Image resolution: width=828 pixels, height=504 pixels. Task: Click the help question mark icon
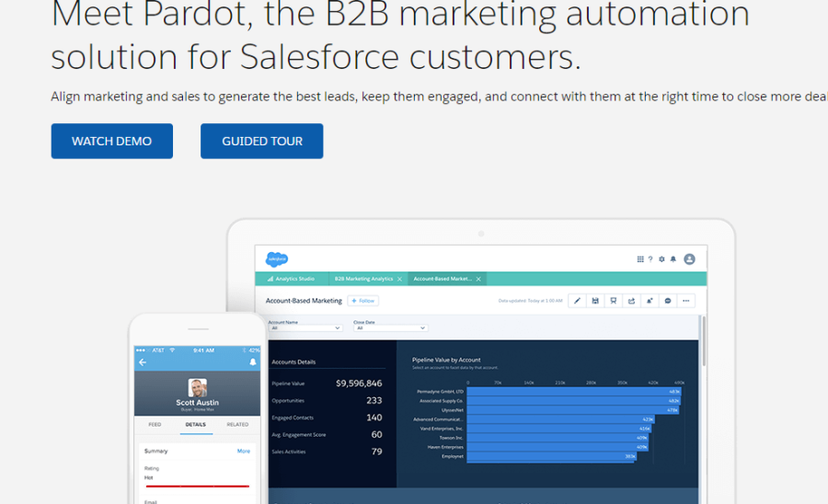650,259
